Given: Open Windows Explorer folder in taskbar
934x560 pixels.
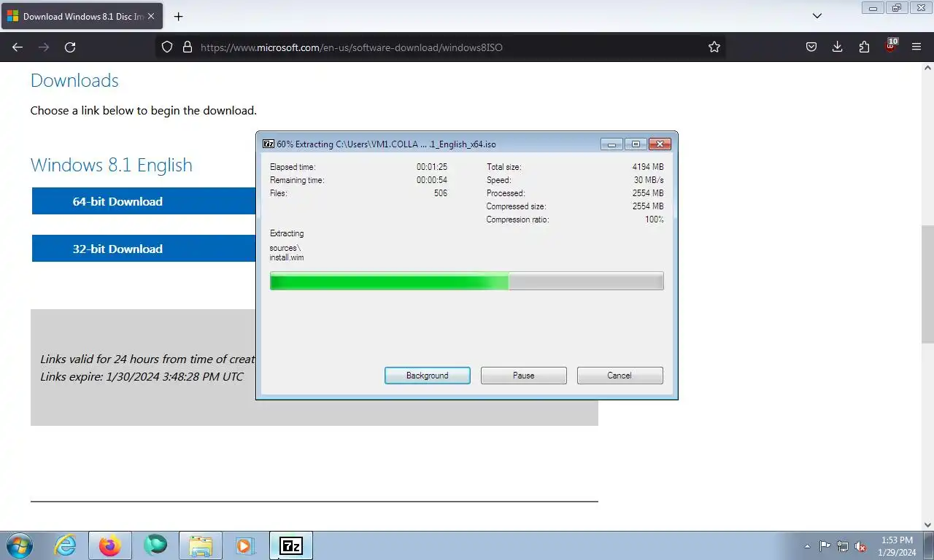Looking at the screenshot, I should click(201, 545).
